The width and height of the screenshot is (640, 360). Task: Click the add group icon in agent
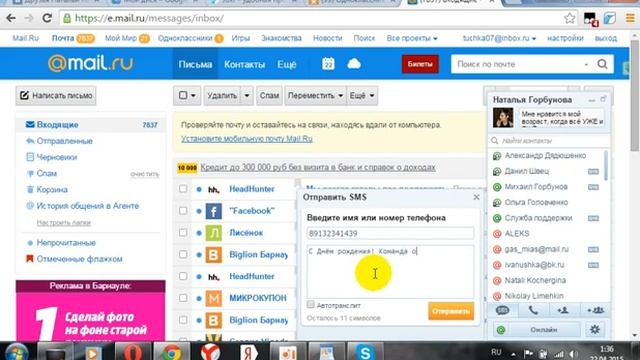click(x=595, y=310)
